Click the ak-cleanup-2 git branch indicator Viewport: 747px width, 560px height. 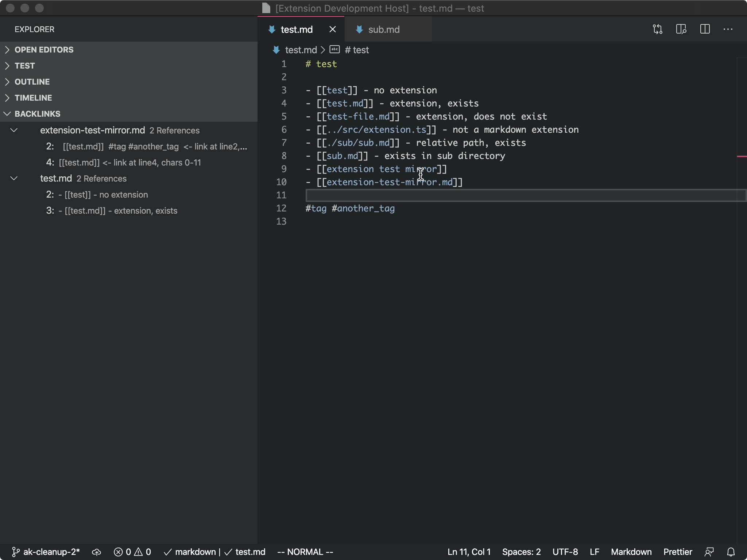[46, 552]
